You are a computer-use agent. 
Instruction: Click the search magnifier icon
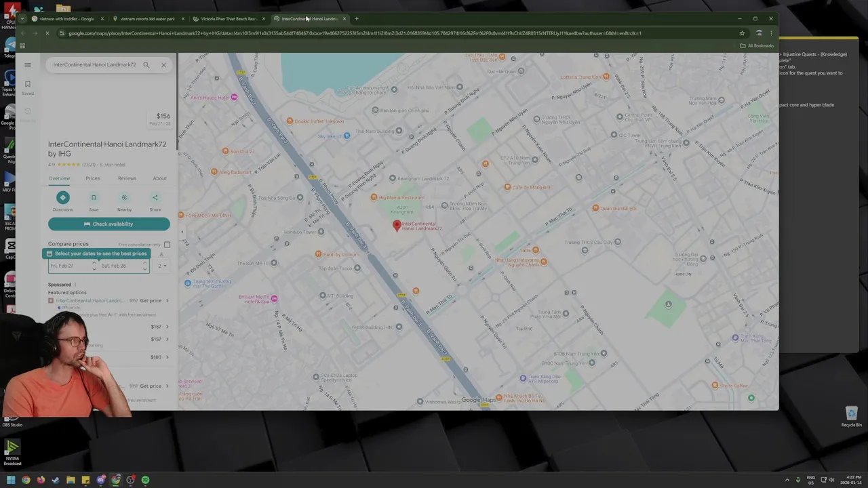146,65
